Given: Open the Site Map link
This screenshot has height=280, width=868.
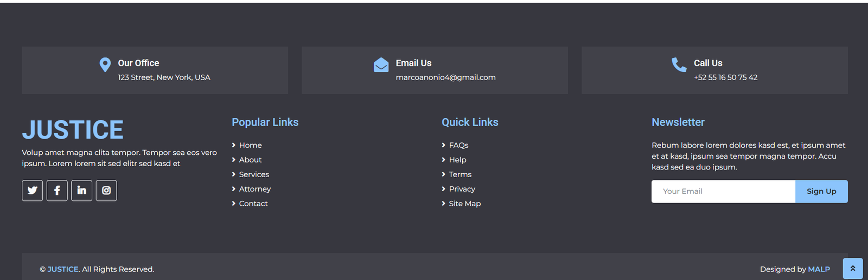Looking at the screenshot, I should tap(464, 204).
